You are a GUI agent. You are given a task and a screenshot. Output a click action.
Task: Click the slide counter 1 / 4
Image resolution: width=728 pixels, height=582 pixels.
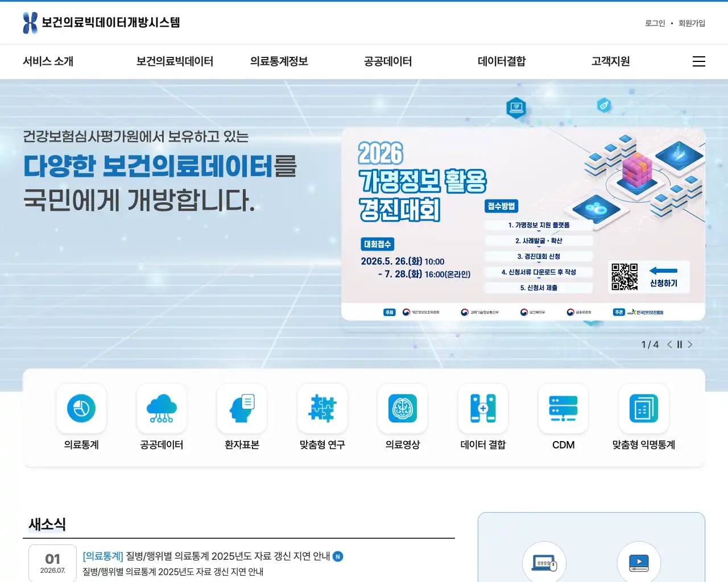pos(650,344)
